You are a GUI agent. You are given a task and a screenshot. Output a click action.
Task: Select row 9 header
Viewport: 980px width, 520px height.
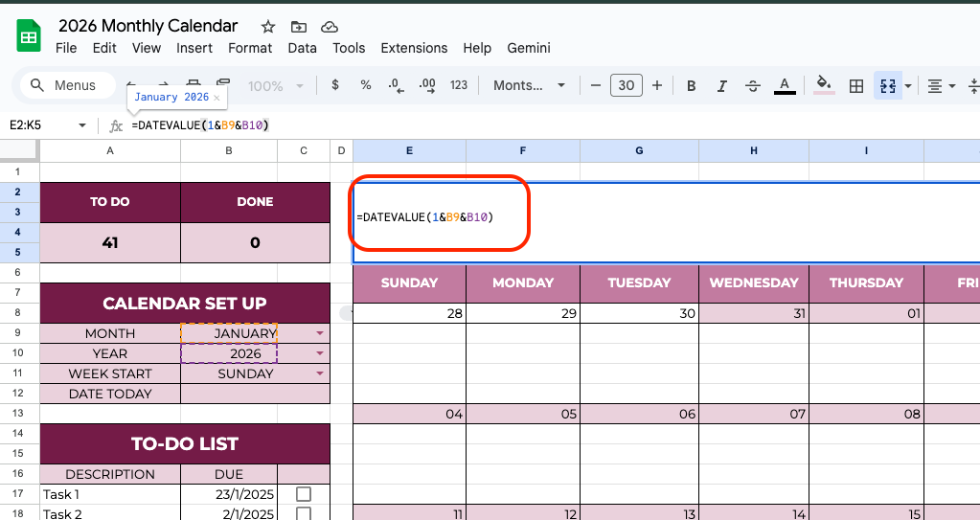tap(17, 333)
